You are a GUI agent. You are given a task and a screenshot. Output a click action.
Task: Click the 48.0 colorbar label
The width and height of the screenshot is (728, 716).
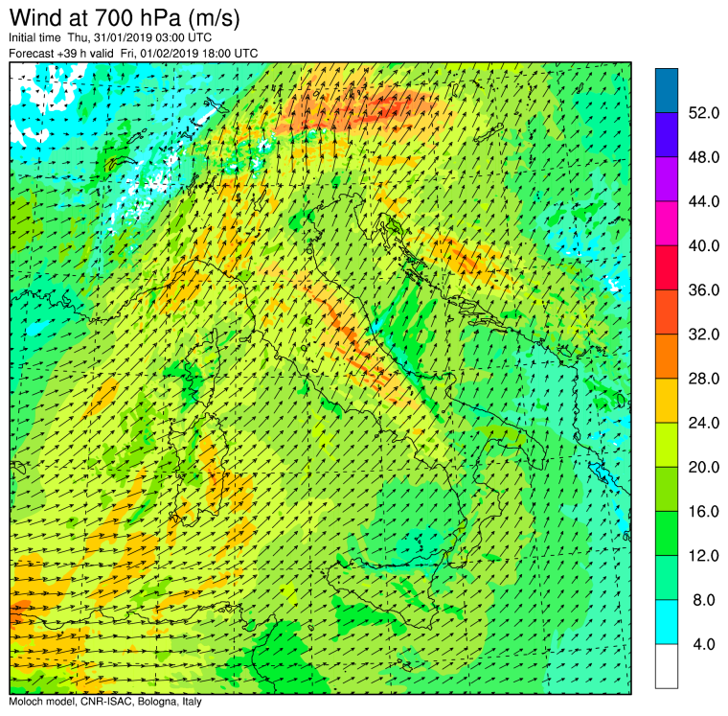(x=704, y=157)
